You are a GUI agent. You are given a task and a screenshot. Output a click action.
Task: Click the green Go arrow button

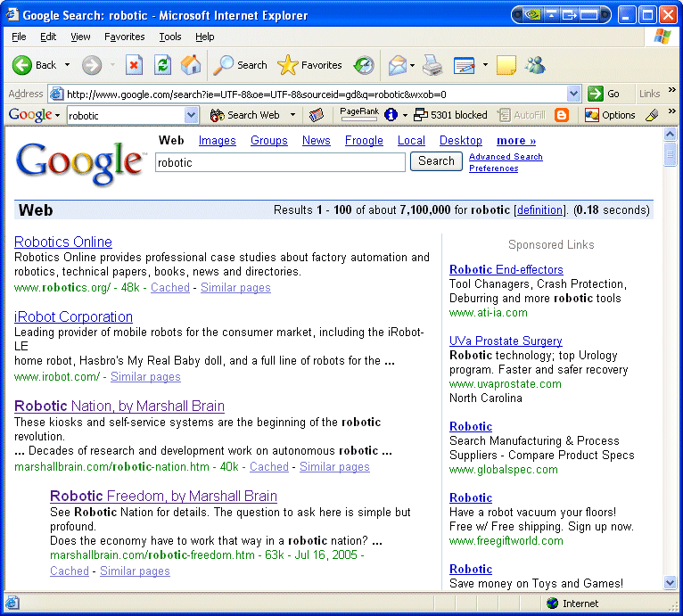tap(595, 94)
